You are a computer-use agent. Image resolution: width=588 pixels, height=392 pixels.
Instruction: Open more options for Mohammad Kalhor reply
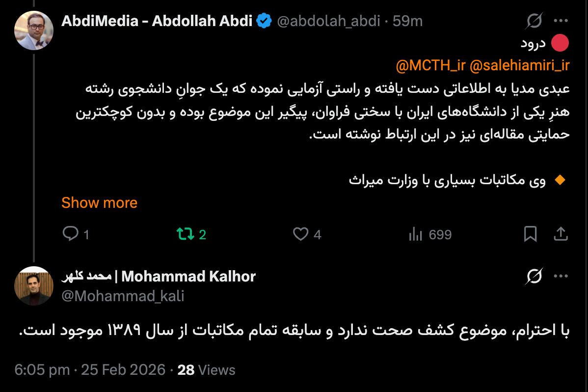coord(561,277)
